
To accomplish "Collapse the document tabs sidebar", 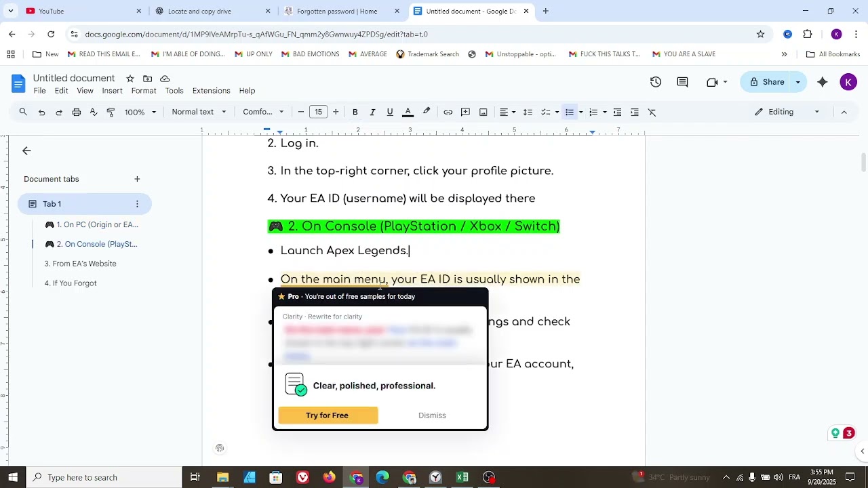I will pyautogui.click(x=26, y=150).
